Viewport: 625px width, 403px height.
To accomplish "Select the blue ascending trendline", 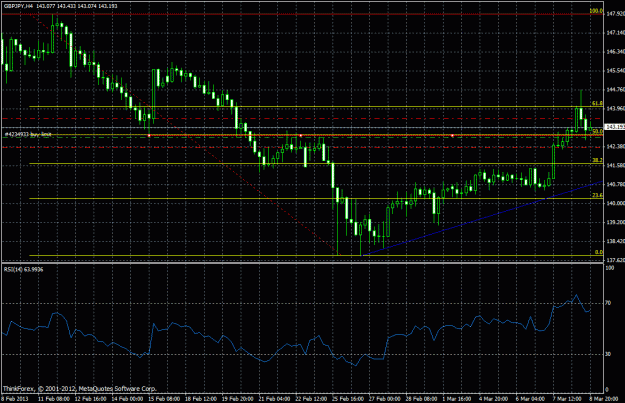I will (482, 218).
